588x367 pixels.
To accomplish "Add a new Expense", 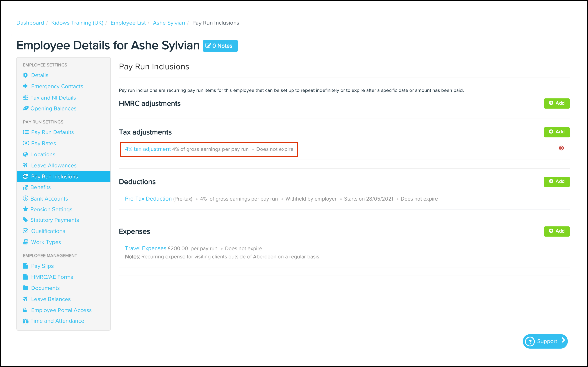I will tap(556, 231).
